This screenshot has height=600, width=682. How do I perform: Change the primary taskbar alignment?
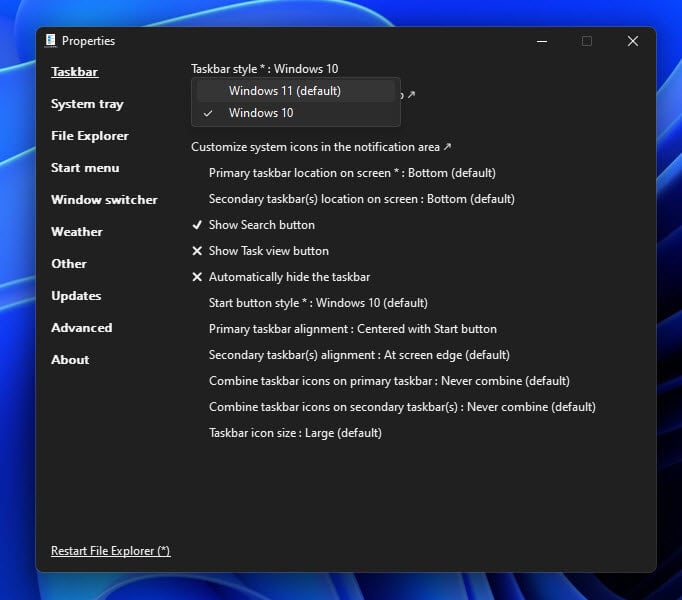point(353,329)
